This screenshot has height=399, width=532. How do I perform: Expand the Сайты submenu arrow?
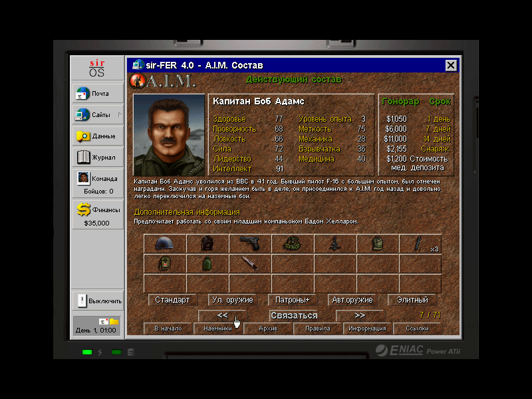[120, 115]
